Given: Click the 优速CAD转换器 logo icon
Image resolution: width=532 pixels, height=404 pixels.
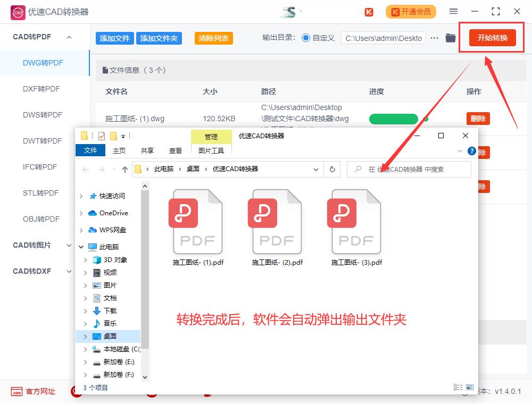Looking at the screenshot, I should 18,12.
